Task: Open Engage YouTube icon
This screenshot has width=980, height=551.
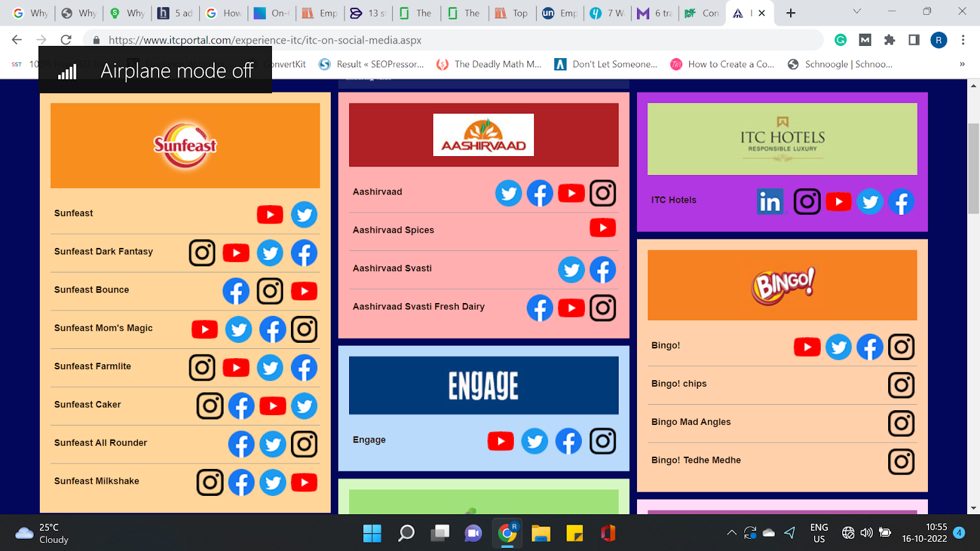Action: [500, 441]
